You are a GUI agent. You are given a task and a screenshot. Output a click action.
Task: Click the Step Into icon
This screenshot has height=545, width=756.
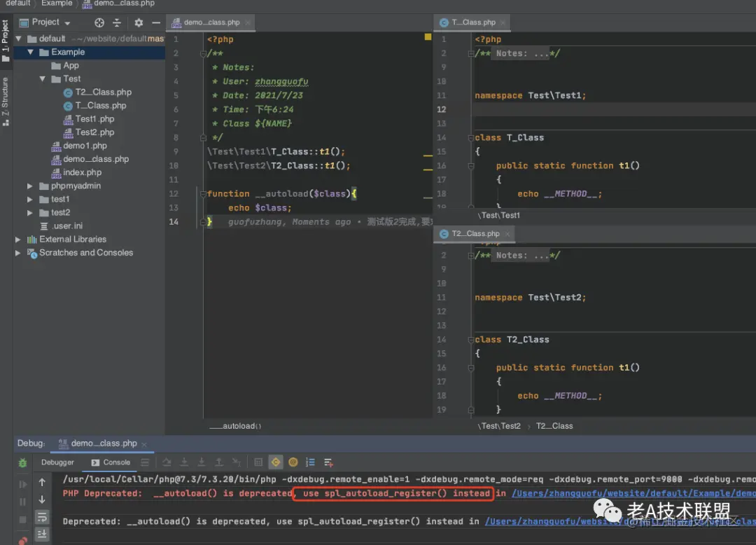coord(184,462)
